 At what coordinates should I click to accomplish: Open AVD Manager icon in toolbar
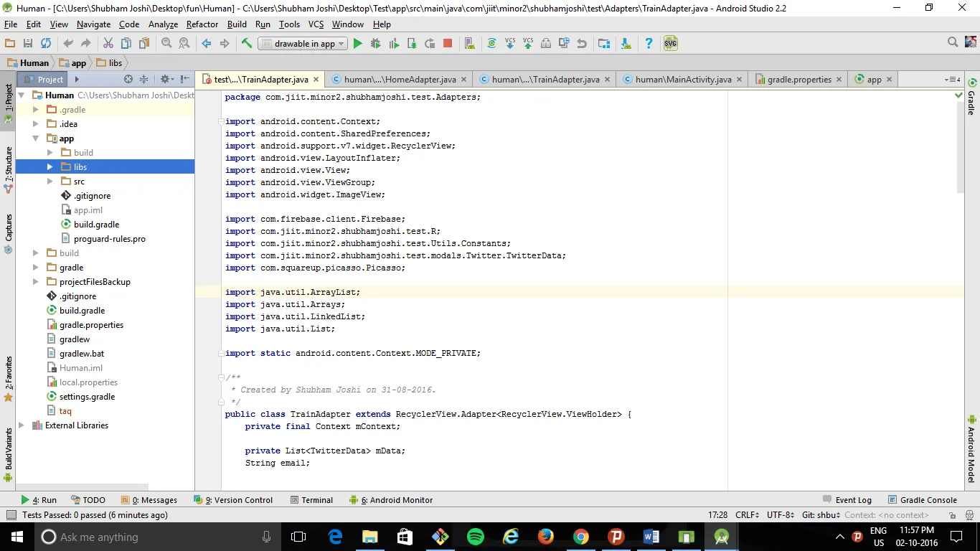click(470, 44)
